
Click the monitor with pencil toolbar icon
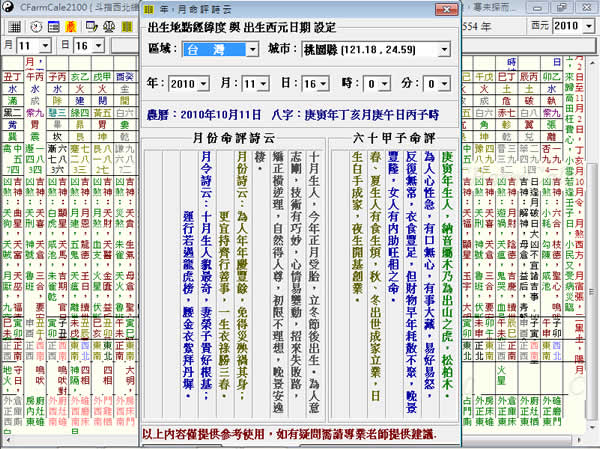tap(91, 27)
